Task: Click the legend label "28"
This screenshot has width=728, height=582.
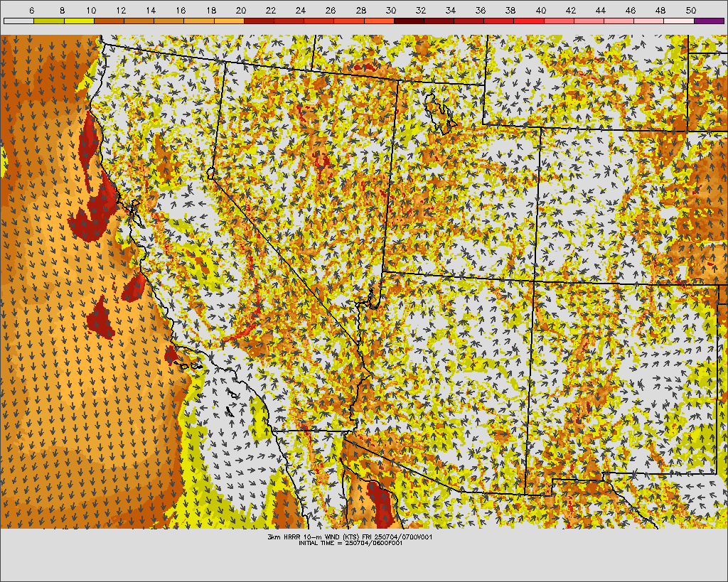Action: 360,10
